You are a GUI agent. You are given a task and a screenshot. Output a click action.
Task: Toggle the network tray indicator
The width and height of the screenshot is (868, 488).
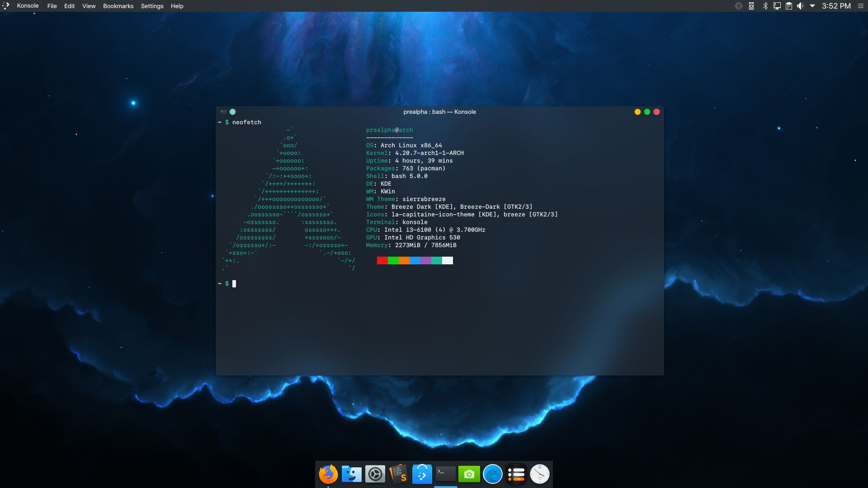777,6
